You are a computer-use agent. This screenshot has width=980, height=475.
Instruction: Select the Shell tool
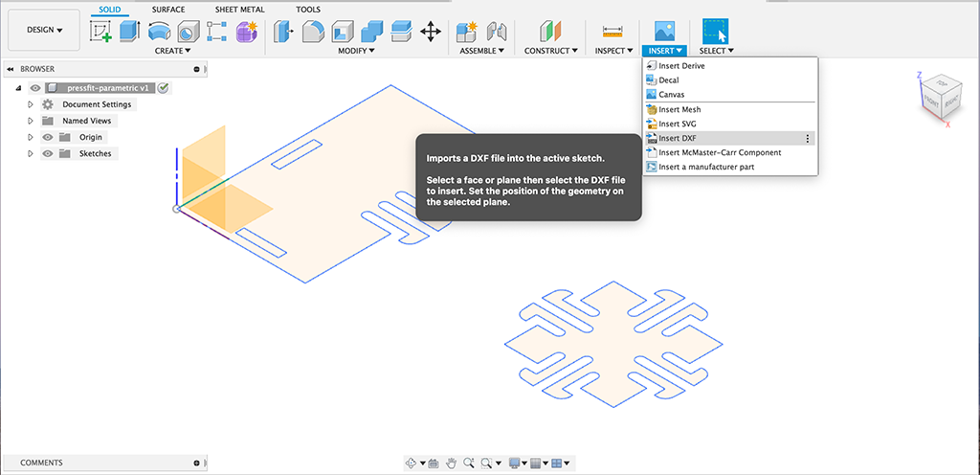pyautogui.click(x=344, y=32)
